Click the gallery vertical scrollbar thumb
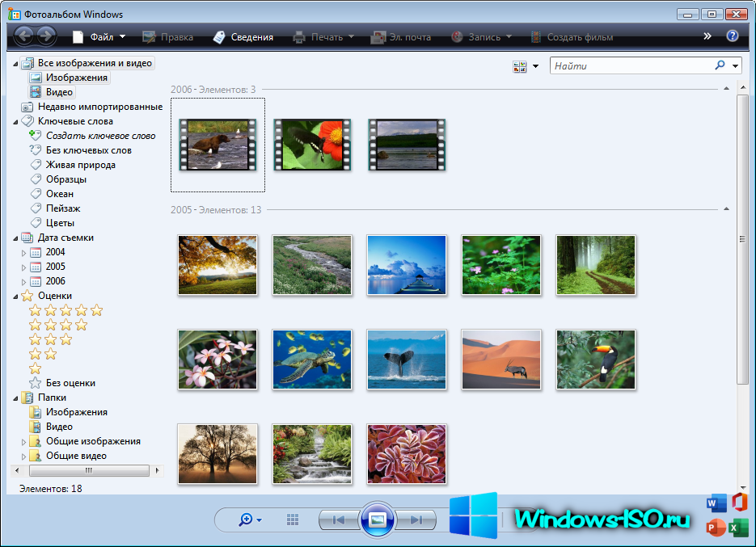756x547 pixels. click(x=742, y=239)
